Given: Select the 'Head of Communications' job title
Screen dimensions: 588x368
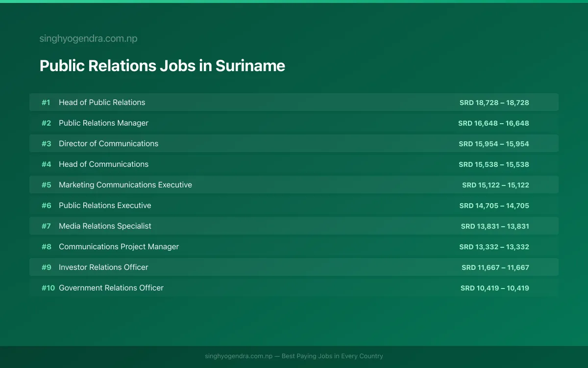Looking at the screenshot, I should pos(103,164).
